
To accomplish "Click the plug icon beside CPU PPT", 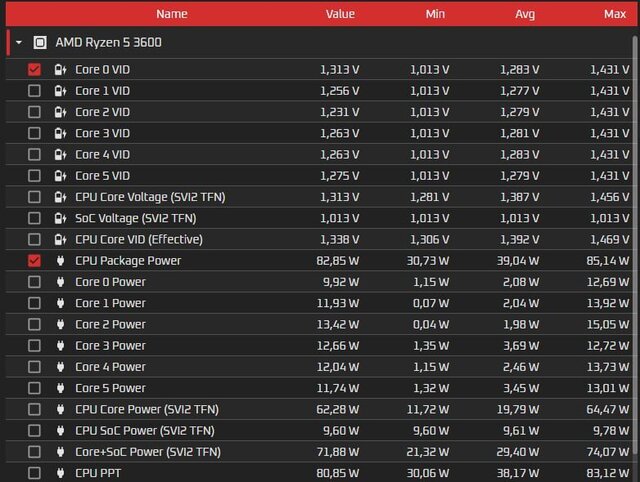I will 59,473.
